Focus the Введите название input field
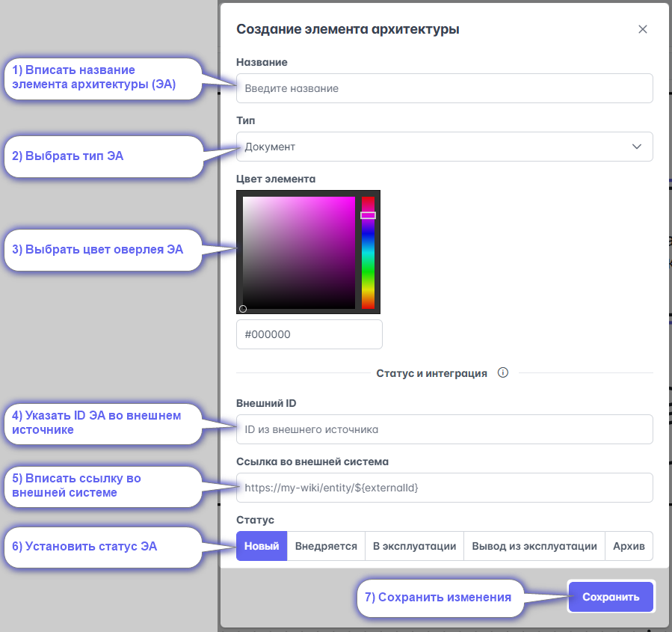Screen dimensions: 672x632 tap(445, 88)
